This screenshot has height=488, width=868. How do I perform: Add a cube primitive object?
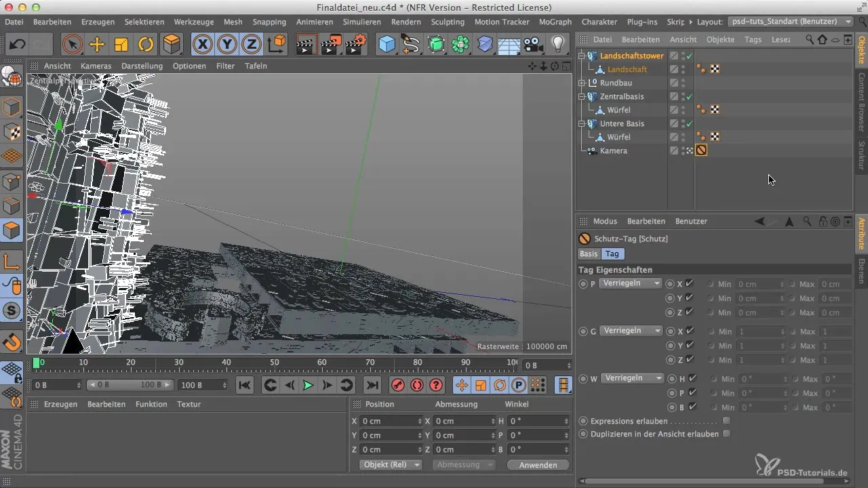387,45
